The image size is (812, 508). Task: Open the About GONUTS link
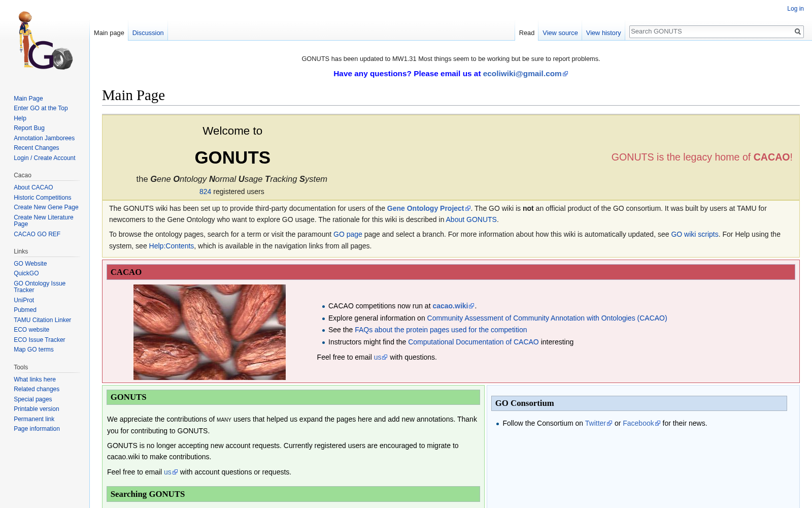(471, 219)
